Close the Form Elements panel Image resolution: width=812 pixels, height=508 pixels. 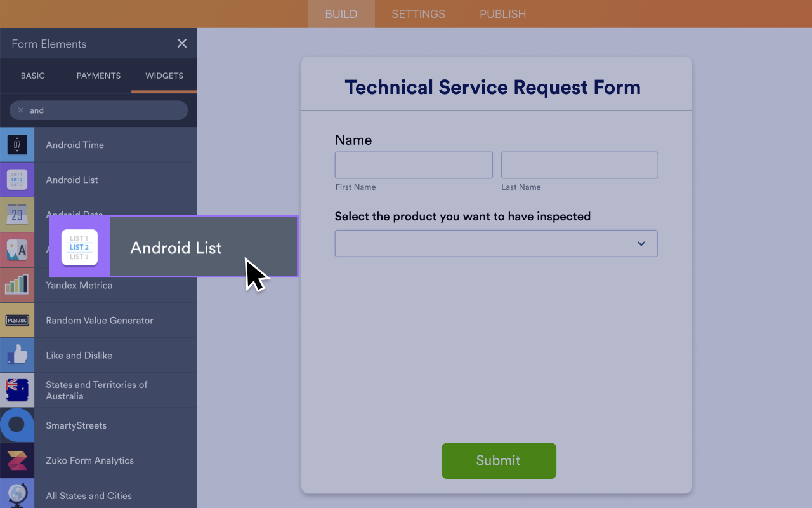point(182,43)
